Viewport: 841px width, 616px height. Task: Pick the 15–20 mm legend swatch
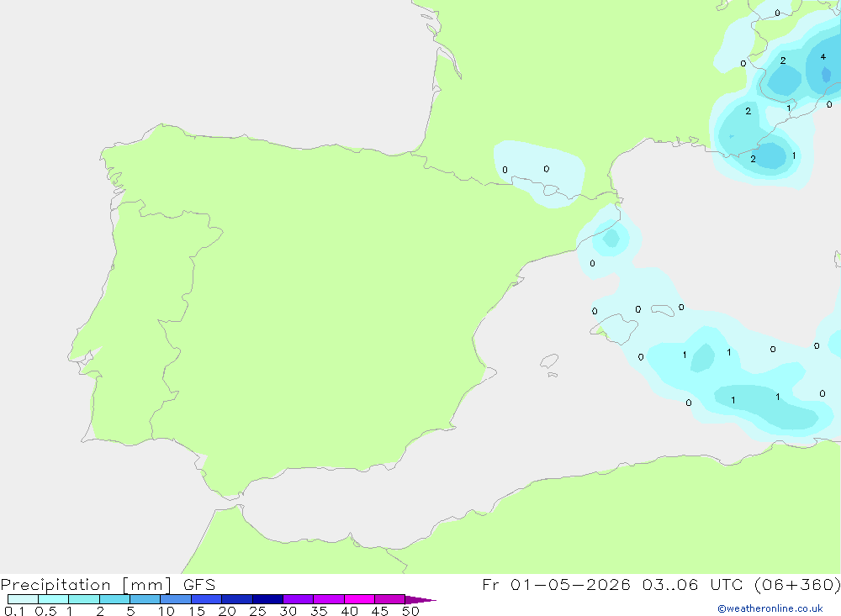point(207,599)
